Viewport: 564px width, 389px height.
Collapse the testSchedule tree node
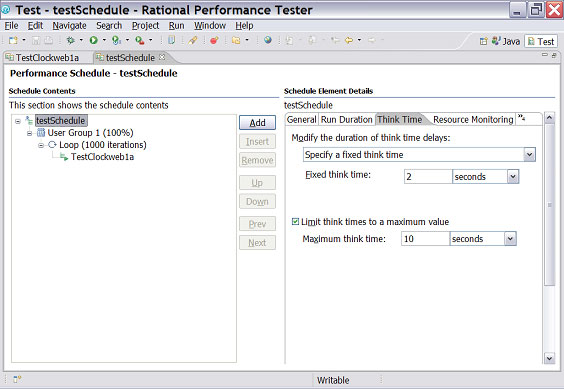pyautogui.click(x=18, y=121)
